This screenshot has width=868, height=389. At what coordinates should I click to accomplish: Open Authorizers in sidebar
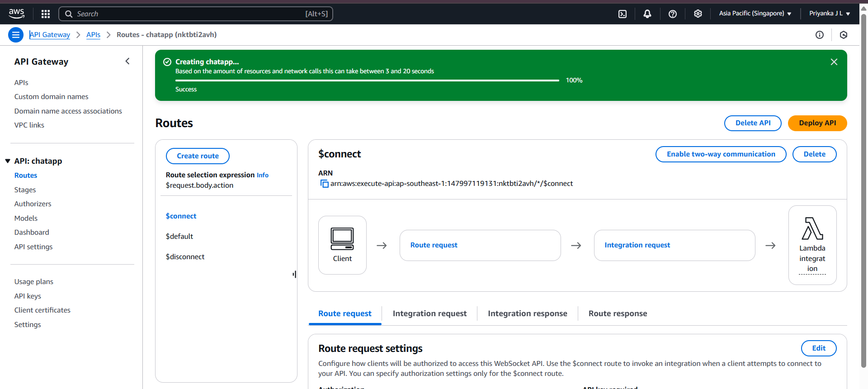(x=33, y=204)
